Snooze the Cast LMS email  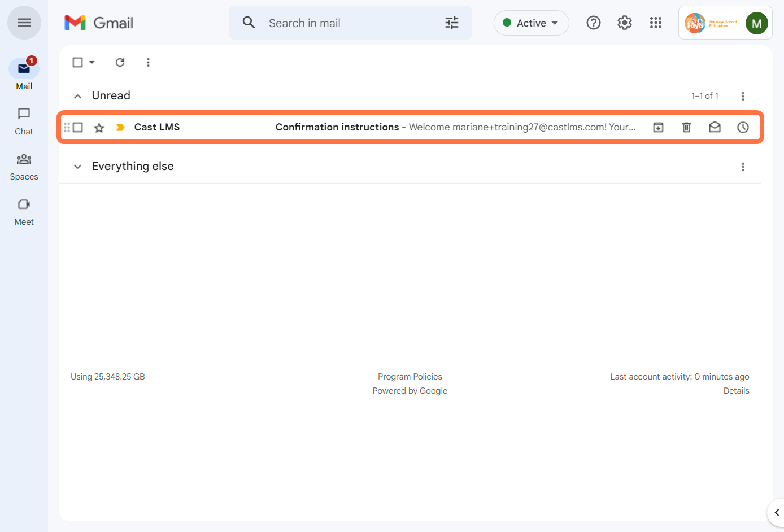point(743,128)
